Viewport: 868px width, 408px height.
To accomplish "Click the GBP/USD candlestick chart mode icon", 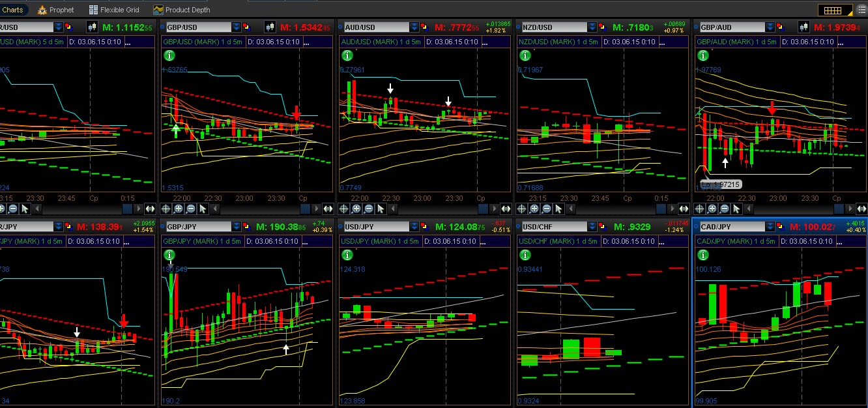I will [270, 27].
